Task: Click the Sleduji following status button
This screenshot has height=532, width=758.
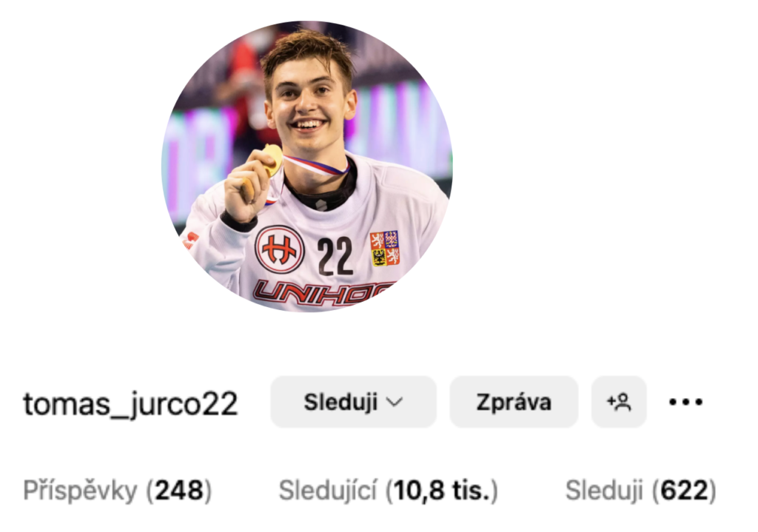Action: coord(353,402)
